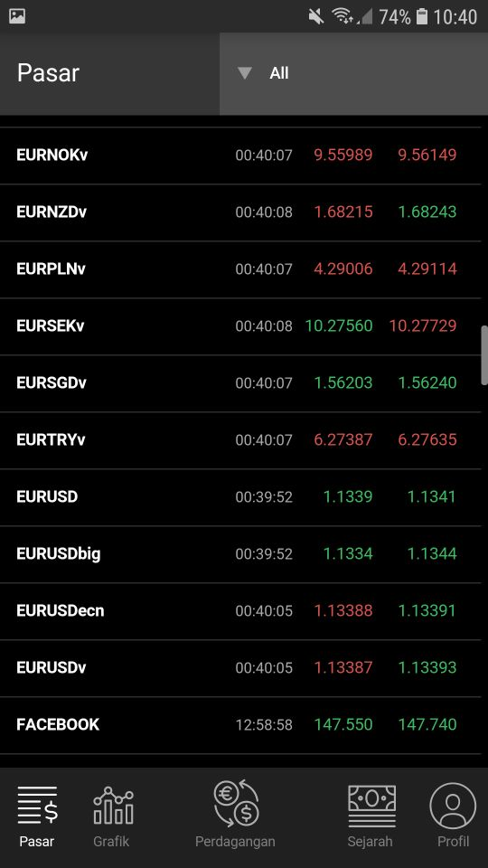Tap EURTRYv ask price 6.27635
This screenshot has width=488, height=868.
pyautogui.click(x=427, y=440)
